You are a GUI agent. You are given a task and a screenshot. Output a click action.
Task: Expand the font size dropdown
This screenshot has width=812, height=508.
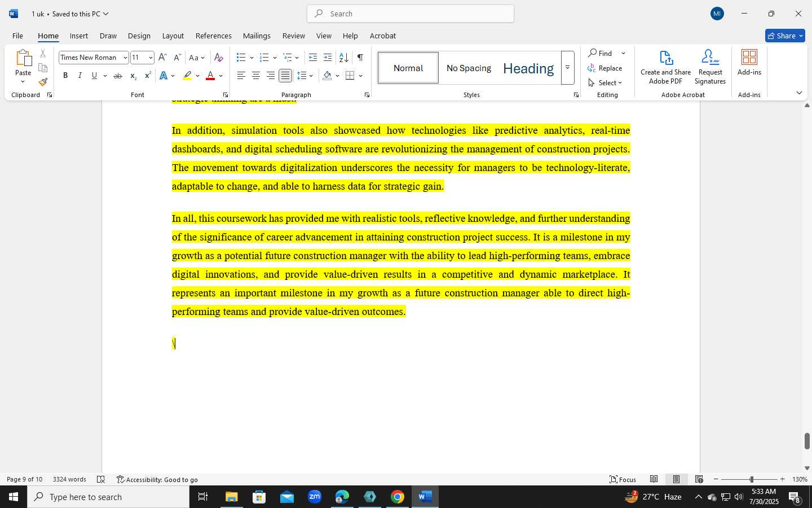151,58
